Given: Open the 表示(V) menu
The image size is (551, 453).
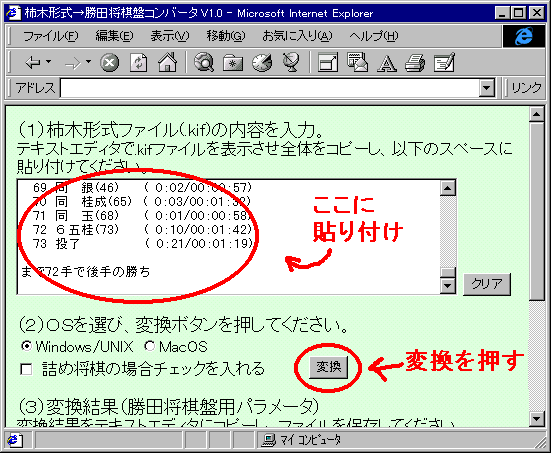Looking at the screenshot, I should 170,36.
